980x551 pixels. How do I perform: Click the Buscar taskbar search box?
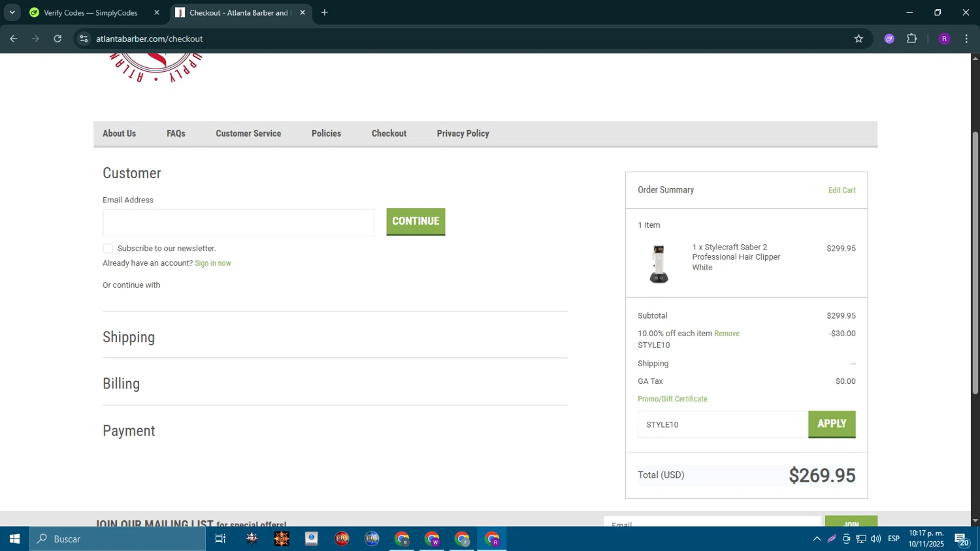coord(118,539)
